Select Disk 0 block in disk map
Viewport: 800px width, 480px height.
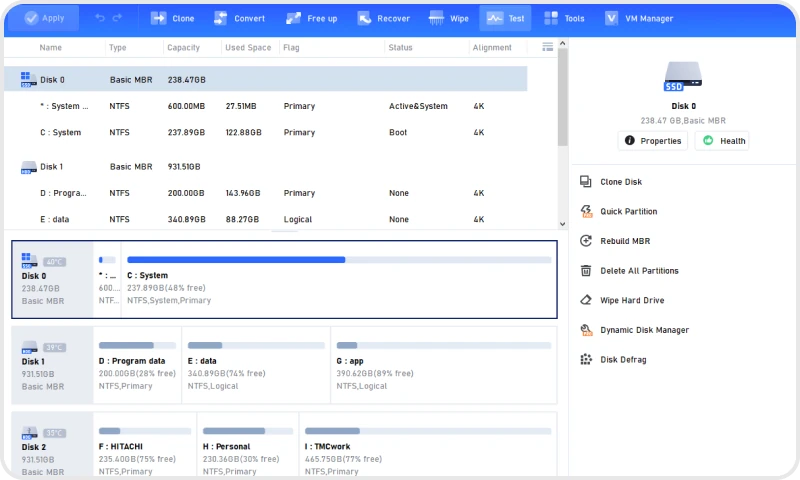(x=53, y=280)
